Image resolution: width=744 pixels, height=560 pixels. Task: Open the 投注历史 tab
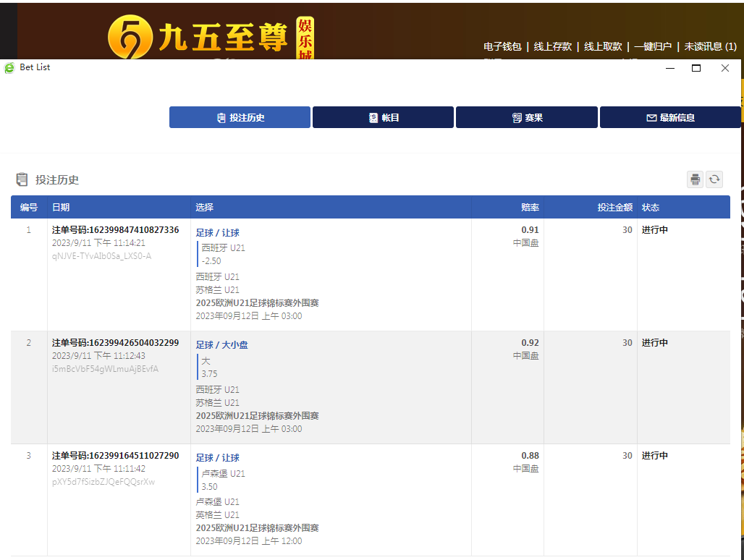[x=240, y=117]
